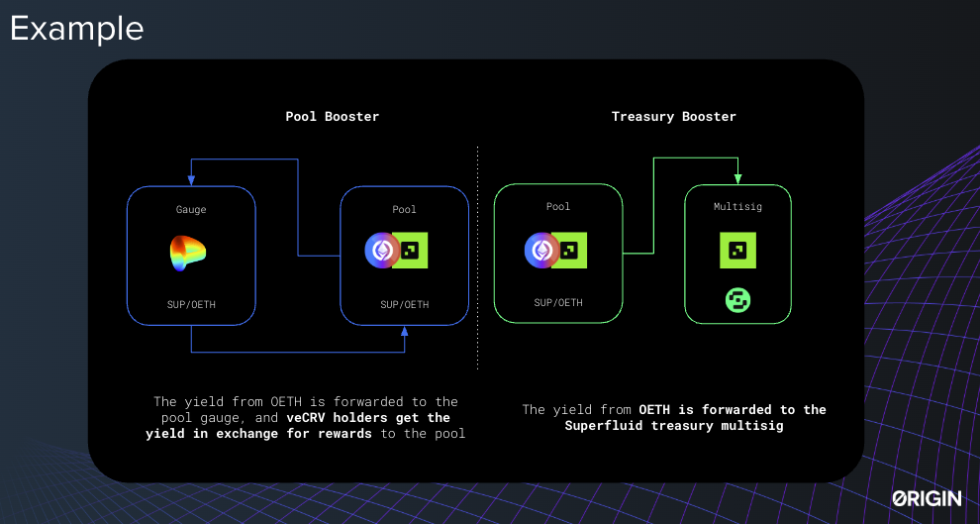Click the "Example" slide title
980x524 pixels.
(x=77, y=29)
